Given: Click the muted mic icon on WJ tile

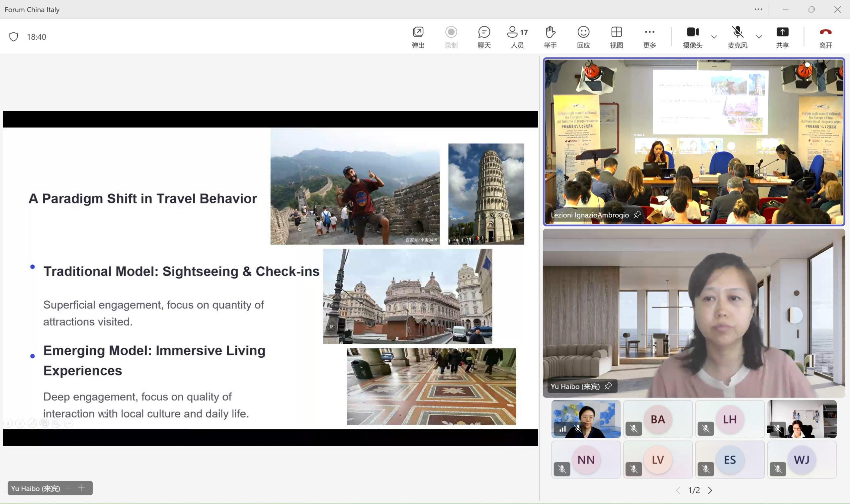Looking at the screenshot, I should click(x=778, y=469).
